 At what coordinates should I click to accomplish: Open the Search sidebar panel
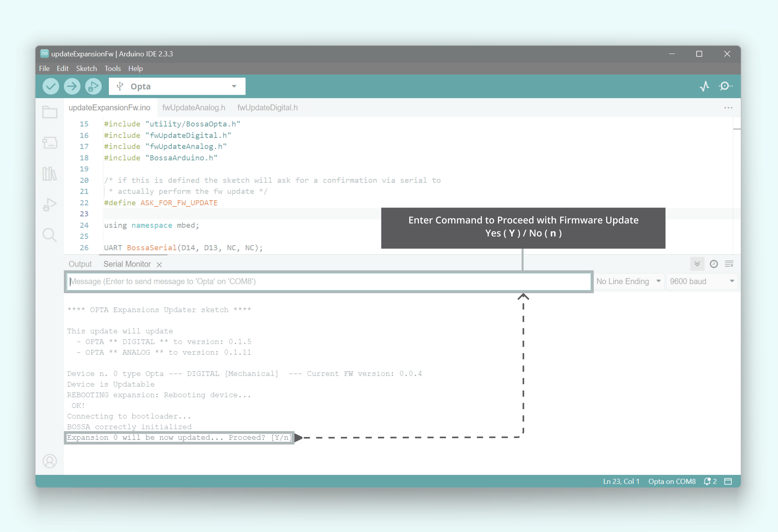click(x=50, y=235)
